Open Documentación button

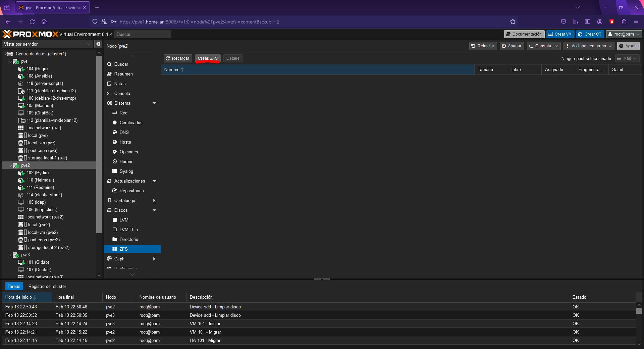[524, 34]
